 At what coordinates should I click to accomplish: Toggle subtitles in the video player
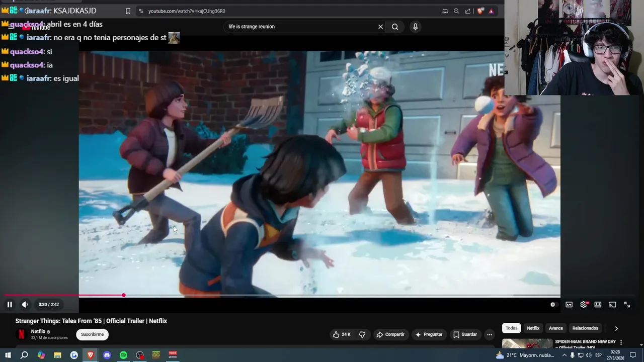point(569,304)
